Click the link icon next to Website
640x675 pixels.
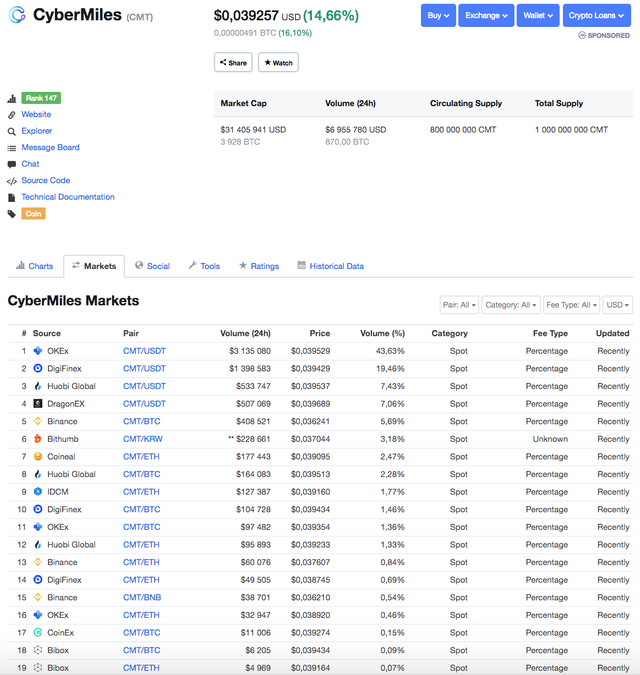[x=12, y=115]
